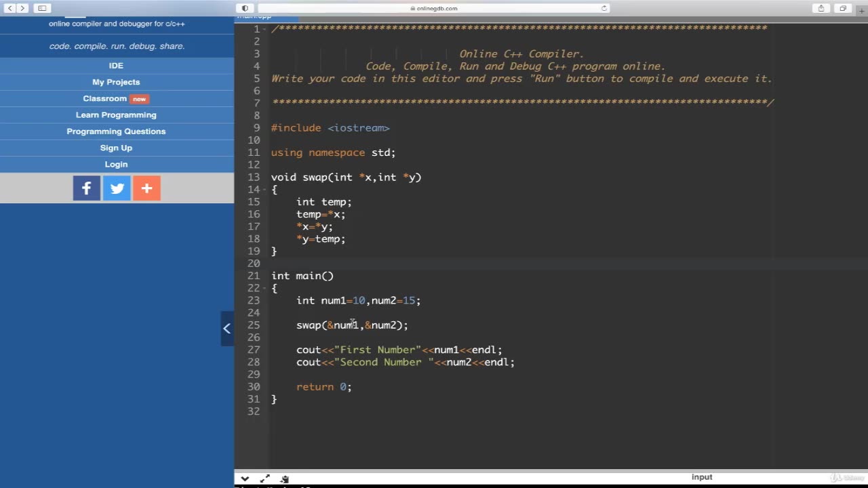
Task: Focus the onlinegdb.com address bar
Action: [x=434, y=8]
